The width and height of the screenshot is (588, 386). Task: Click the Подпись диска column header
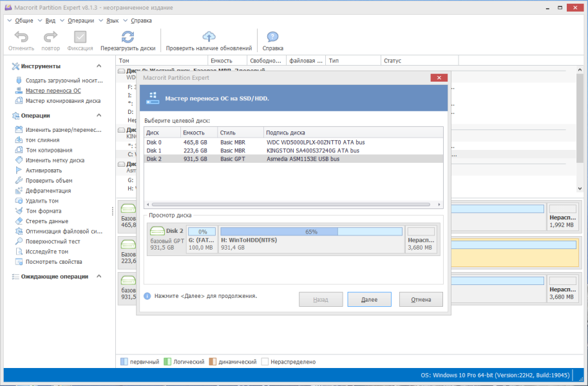[x=353, y=133]
